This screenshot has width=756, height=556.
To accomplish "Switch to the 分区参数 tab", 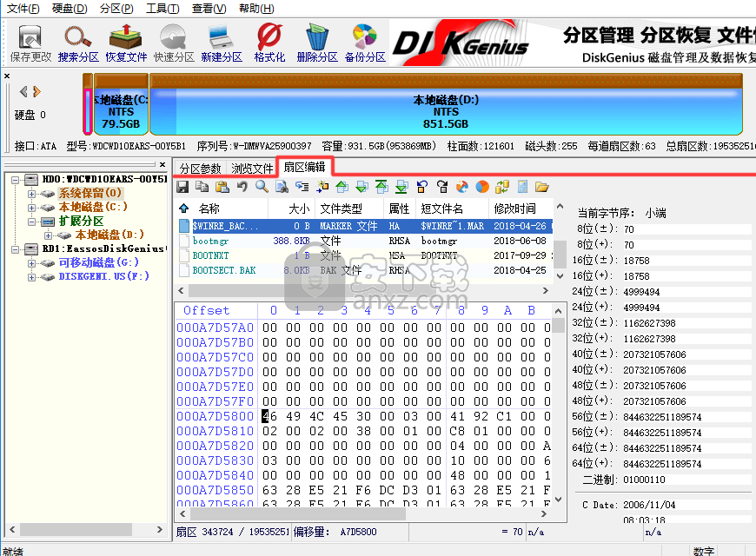I will click(200, 169).
